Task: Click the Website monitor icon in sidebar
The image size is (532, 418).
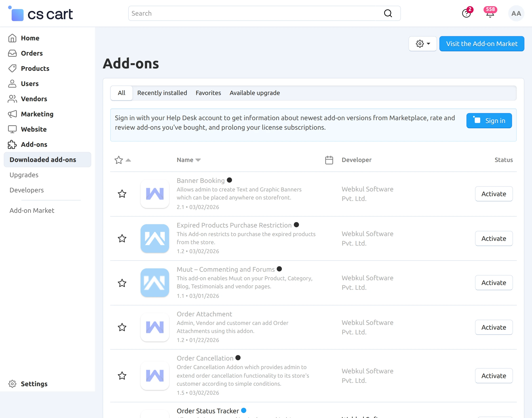Action: click(12, 129)
